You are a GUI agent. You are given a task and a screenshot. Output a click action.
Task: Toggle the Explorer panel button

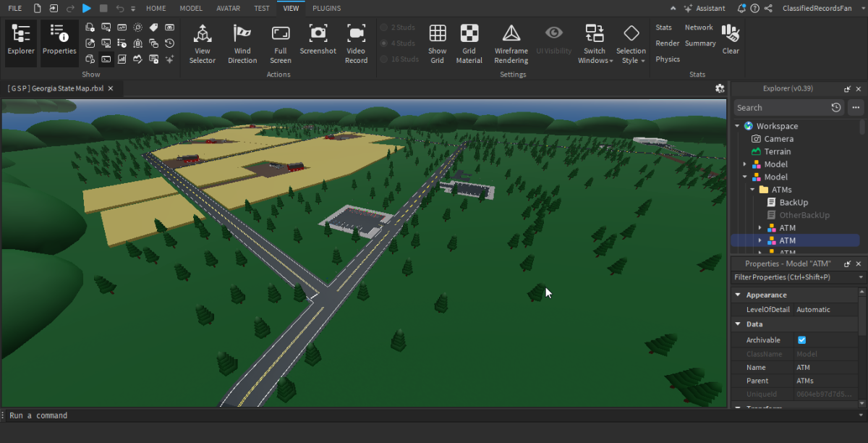(x=21, y=43)
